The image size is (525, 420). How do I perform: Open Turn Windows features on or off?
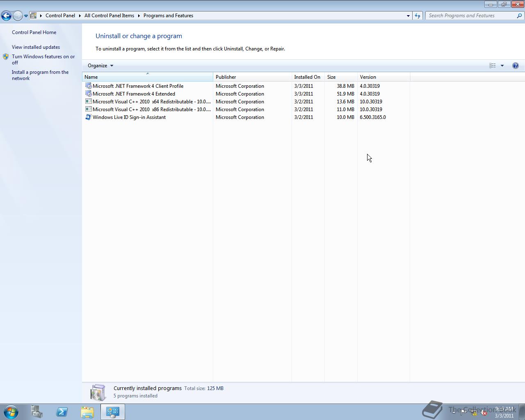[x=43, y=59]
